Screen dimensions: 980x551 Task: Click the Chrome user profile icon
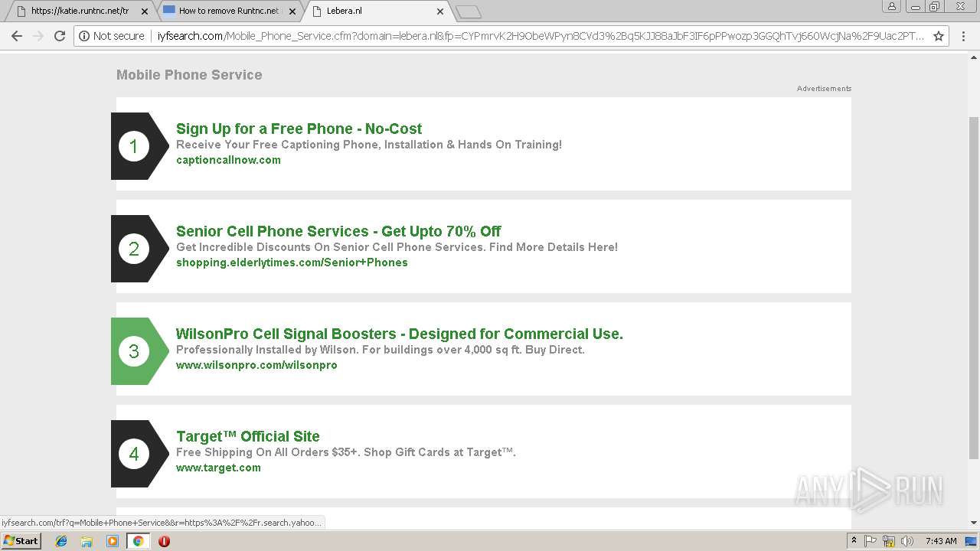pyautogui.click(x=892, y=6)
